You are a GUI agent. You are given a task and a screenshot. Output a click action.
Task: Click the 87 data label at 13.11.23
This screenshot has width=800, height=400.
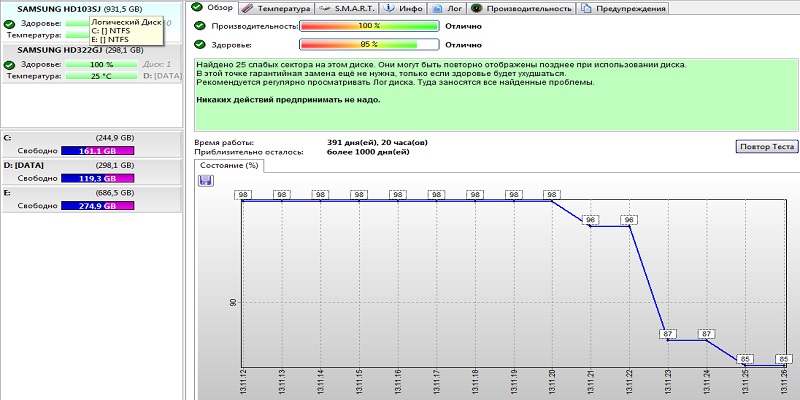pyautogui.click(x=668, y=334)
